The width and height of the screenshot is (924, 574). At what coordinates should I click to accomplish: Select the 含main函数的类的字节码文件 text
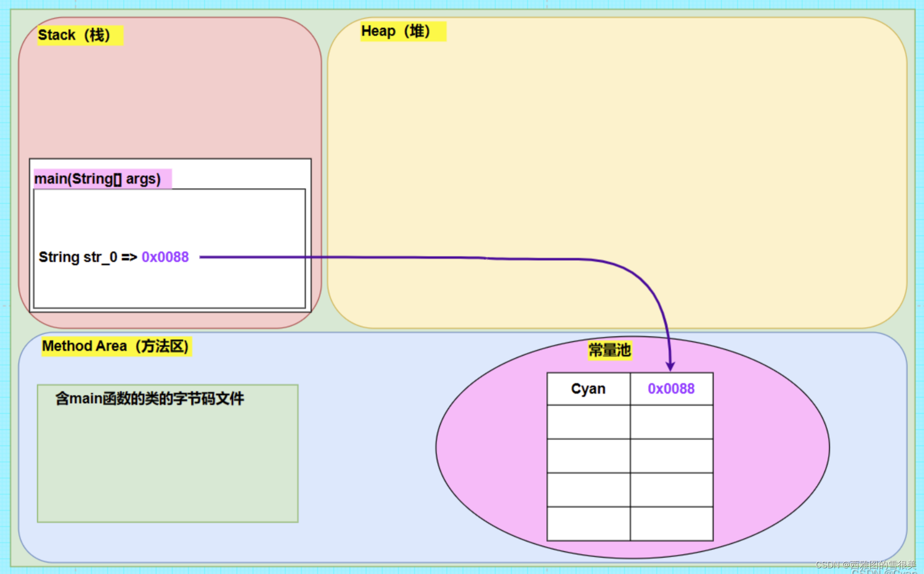click(150, 399)
